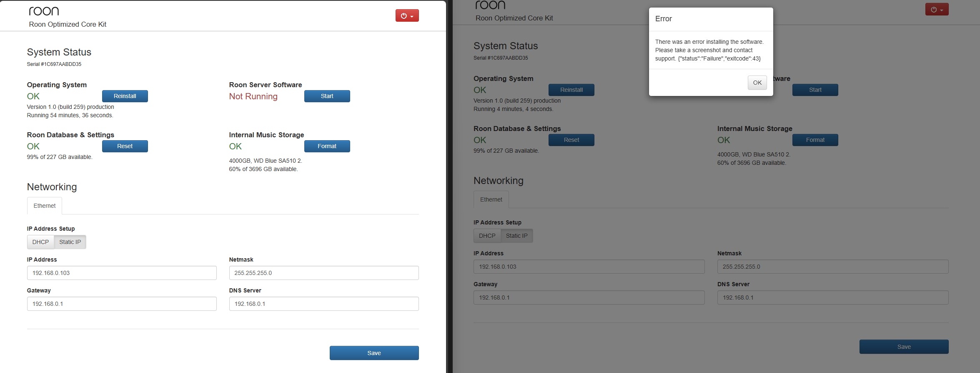The image size is (980, 373).
Task: Click 'System Status' heading in right window
Action: pos(506,46)
